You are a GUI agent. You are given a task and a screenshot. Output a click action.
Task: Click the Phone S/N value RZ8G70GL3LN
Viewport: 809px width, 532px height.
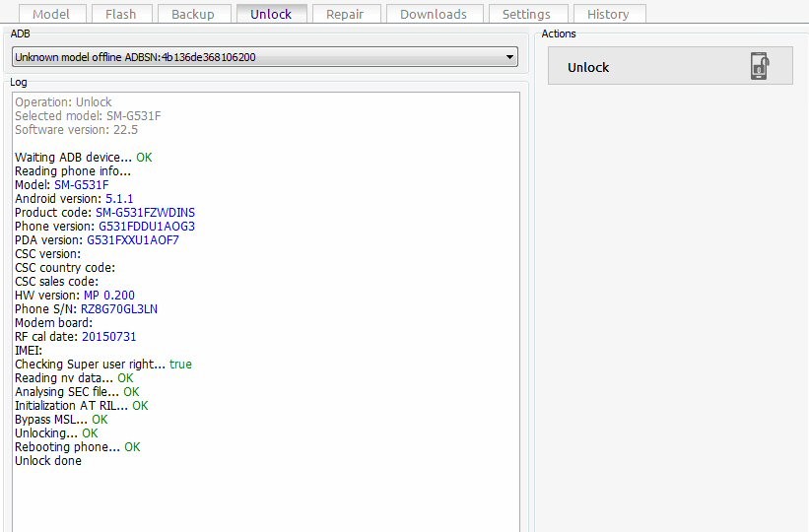tap(118, 309)
